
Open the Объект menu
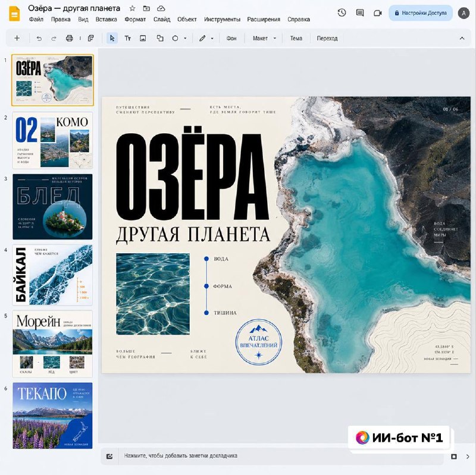tap(187, 20)
